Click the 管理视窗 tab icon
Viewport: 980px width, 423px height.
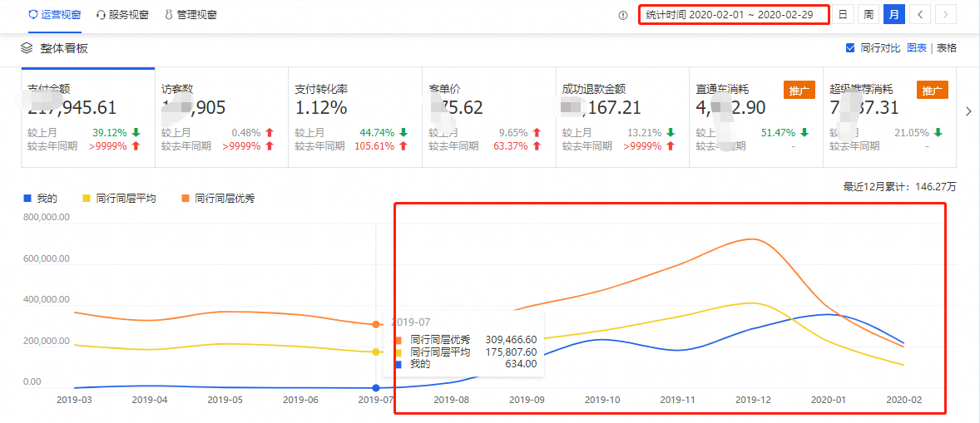(169, 15)
